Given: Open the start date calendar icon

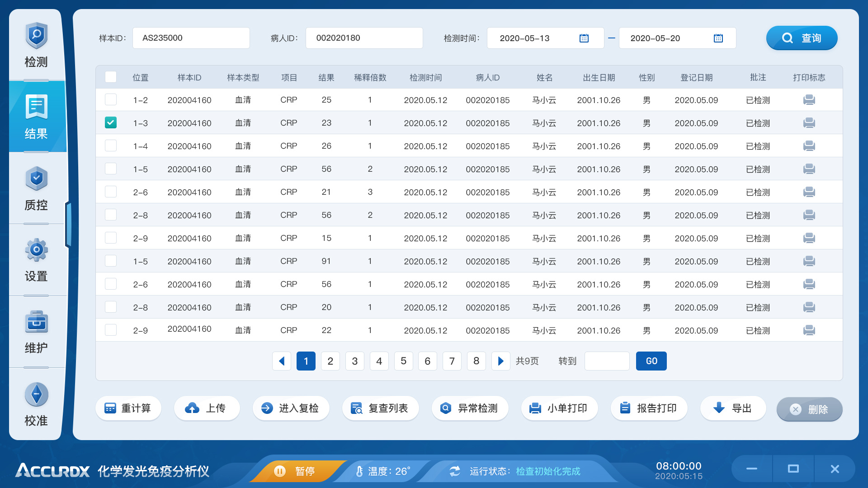Looking at the screenshot, I should [584, 38].
